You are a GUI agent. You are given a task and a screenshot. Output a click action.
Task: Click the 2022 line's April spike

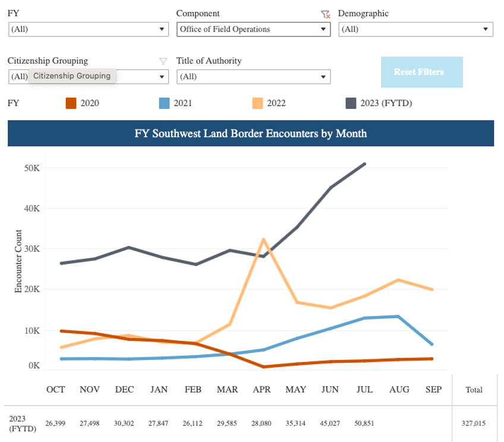pyautogui.click(x=263, y=239)
